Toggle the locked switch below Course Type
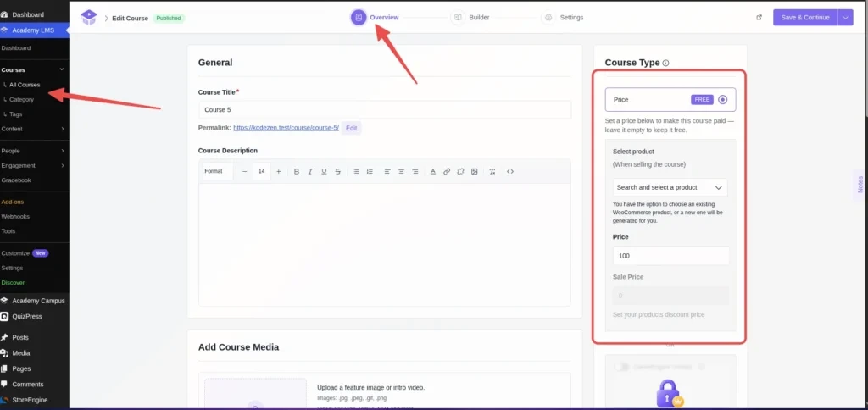Screen dimensions: 868x410 coord(621,366)
